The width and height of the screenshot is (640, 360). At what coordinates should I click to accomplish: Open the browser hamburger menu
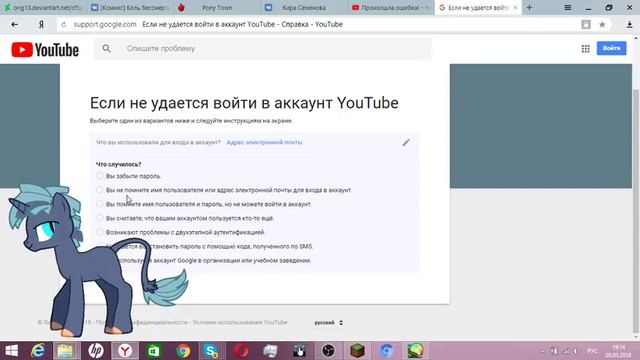point(567,7)
